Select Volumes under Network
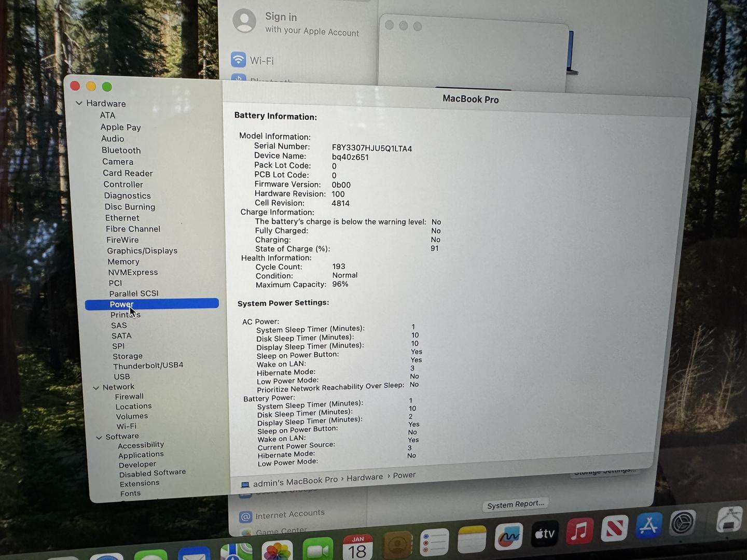 (132, 416)
